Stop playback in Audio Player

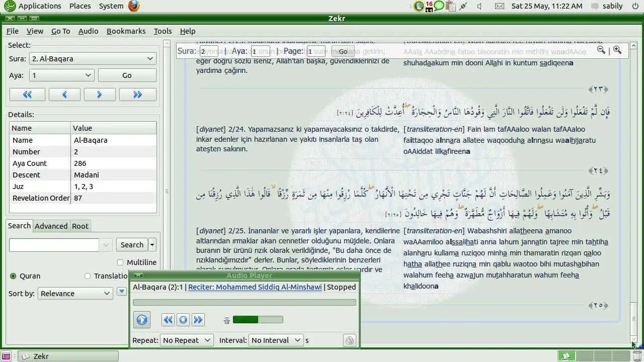tap(183, 320)
